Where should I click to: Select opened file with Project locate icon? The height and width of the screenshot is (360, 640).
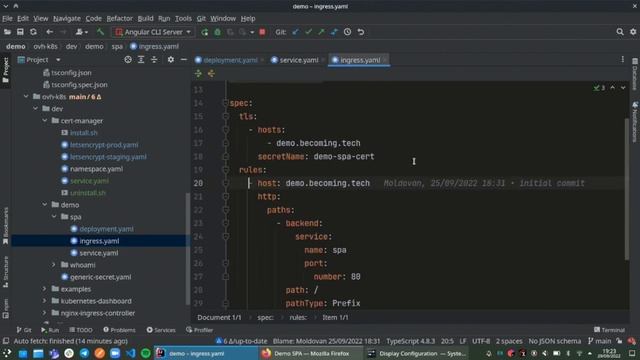128,60
